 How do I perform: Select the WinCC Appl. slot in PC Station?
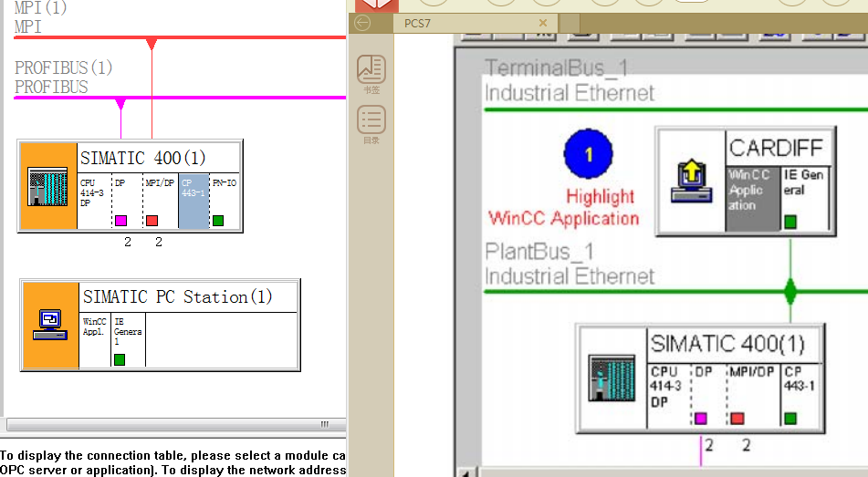click(x=95, y=339)
